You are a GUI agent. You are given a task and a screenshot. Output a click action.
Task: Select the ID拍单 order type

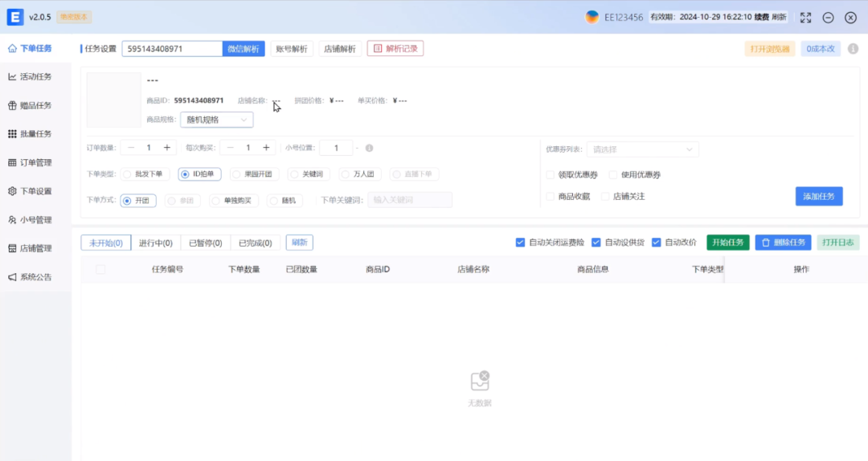pyautogui.click(x=199, y=173)
